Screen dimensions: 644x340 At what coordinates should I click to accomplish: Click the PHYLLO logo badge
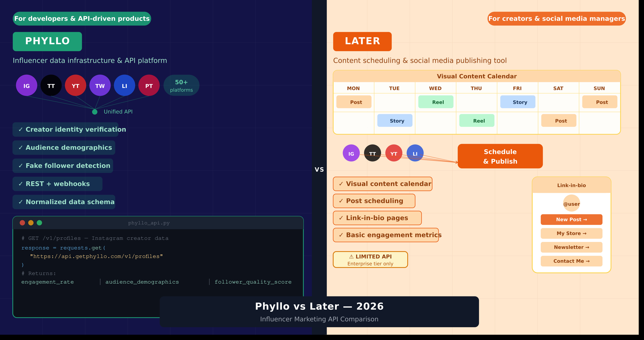pyautogui.click(x=47, y=42)
